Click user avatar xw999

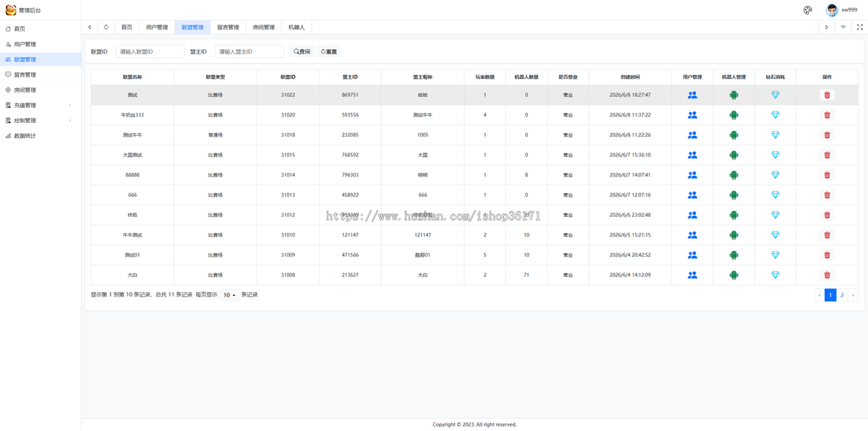tap(833, 10)
